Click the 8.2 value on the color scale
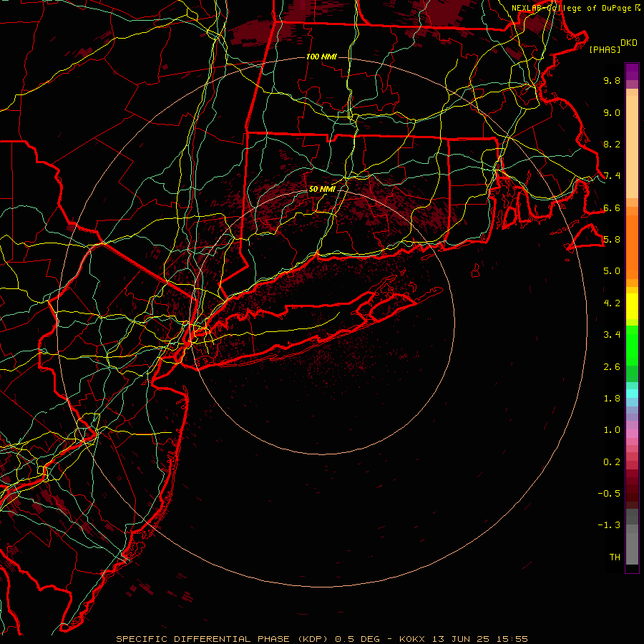 pos(612,144)
